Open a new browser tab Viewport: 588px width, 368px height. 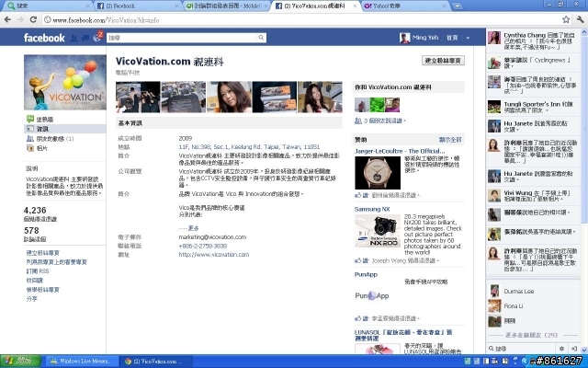[458, 6]
